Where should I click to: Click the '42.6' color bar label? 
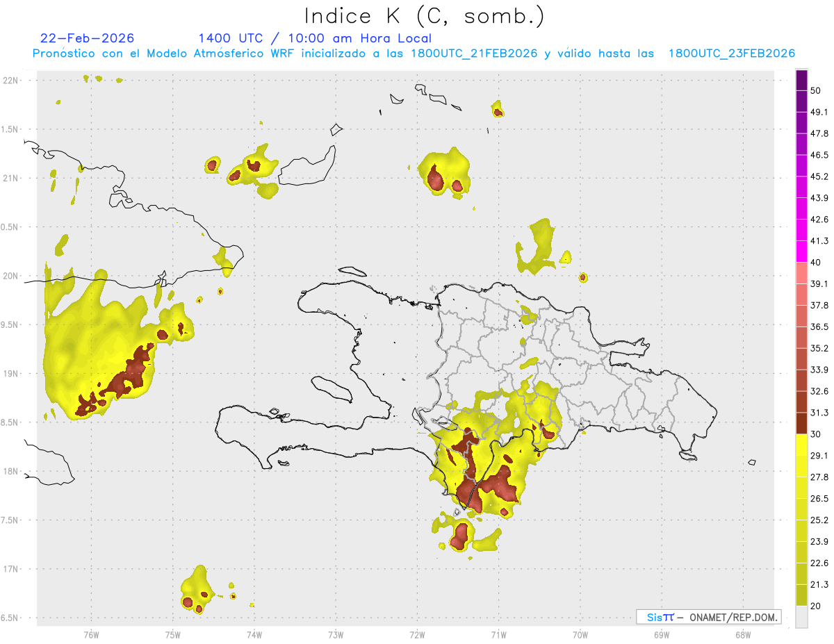click(819, 220)
